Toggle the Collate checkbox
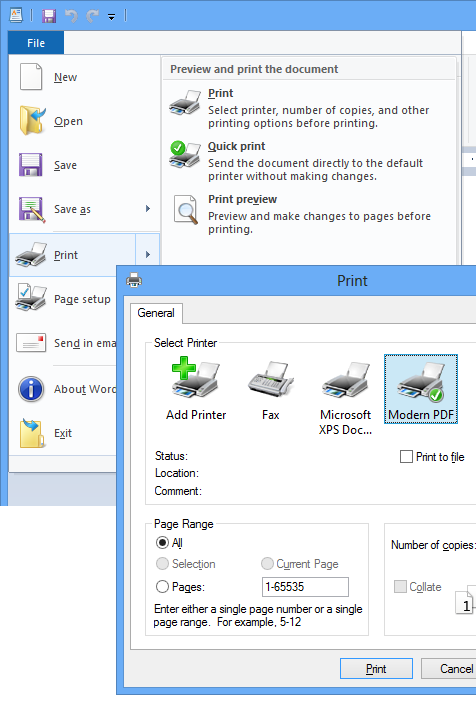 400,586
